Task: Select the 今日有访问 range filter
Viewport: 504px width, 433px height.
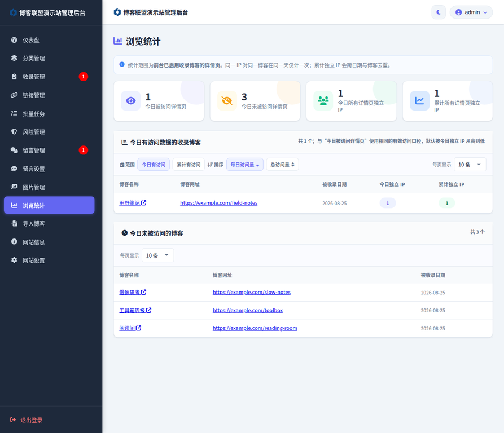Action: point(154,165)
